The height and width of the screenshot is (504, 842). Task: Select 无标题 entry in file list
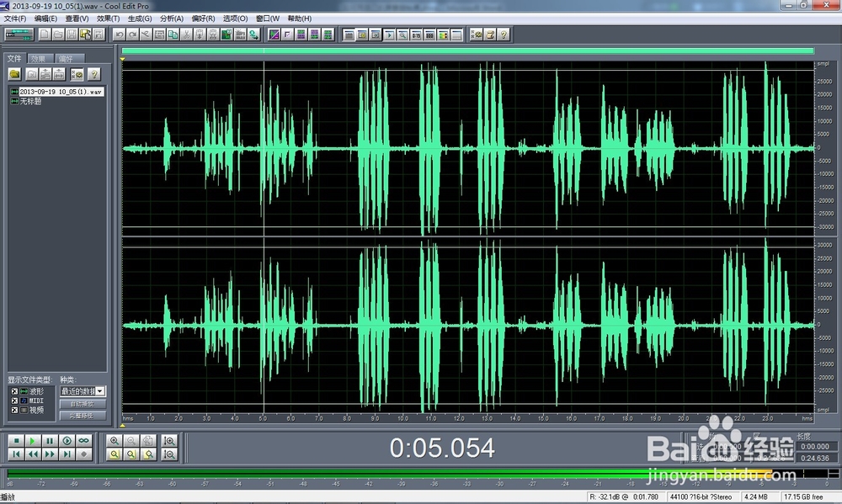tap(26, 101)
